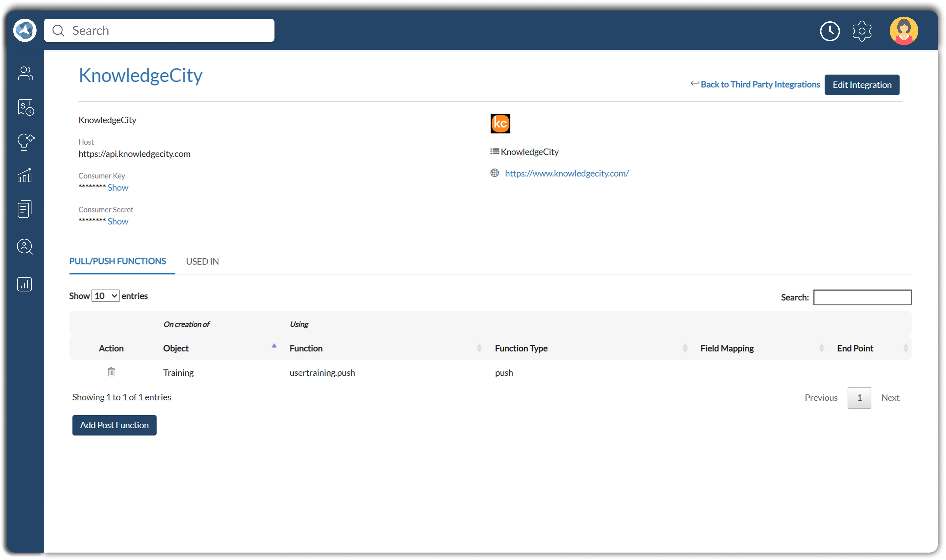This screenshot has height=560, width=946.
Task: Show the Consumer Key value
Action: pos(118,188)
